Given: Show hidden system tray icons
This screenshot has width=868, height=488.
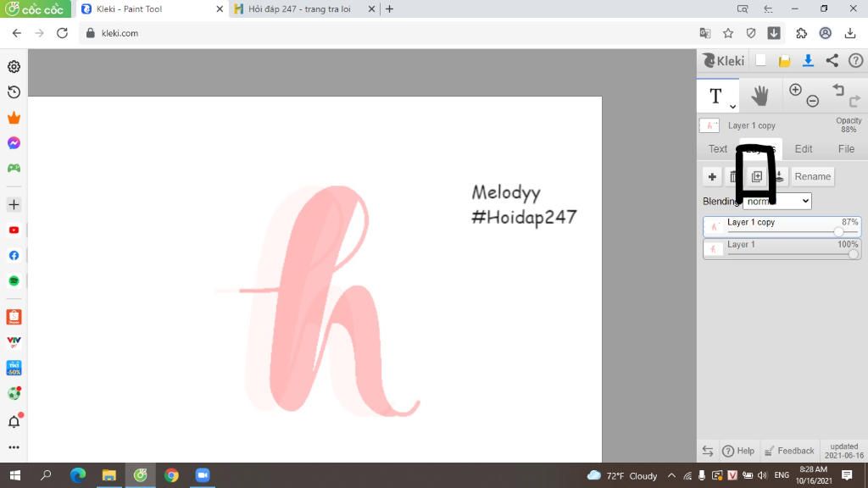Looking at the screenshot, I should coord(671,475).
